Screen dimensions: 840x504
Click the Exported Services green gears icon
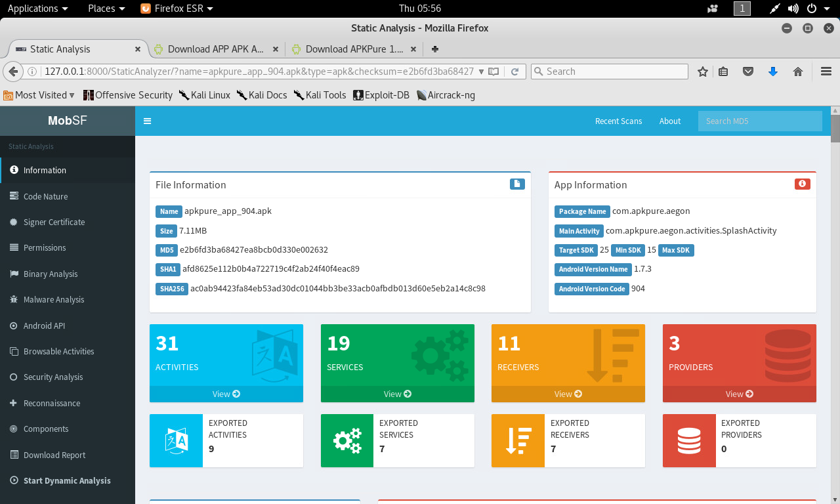[347, 441]
